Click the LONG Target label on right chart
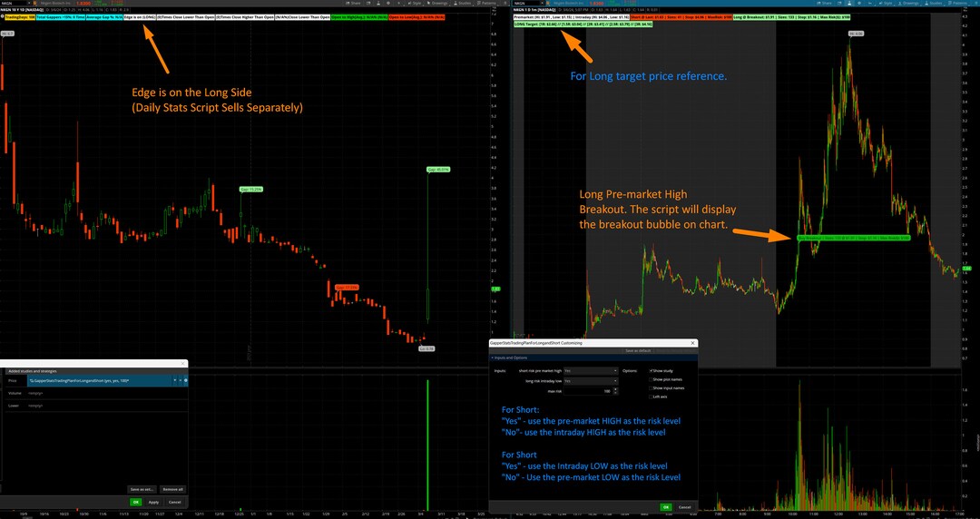Viewport: 980px width, 519px height. point(583,24)
